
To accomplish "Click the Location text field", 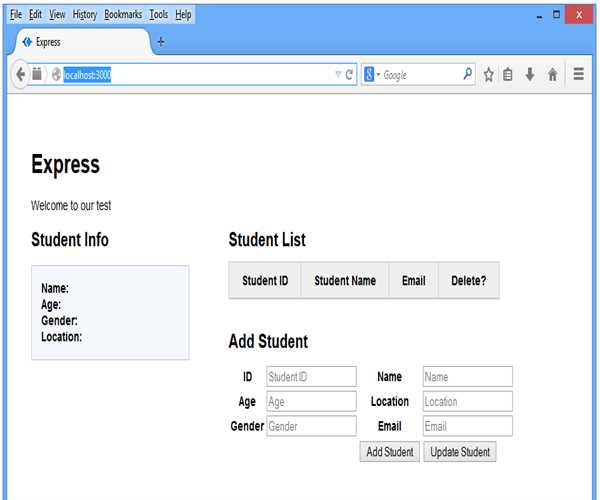I will pos(467,401).
